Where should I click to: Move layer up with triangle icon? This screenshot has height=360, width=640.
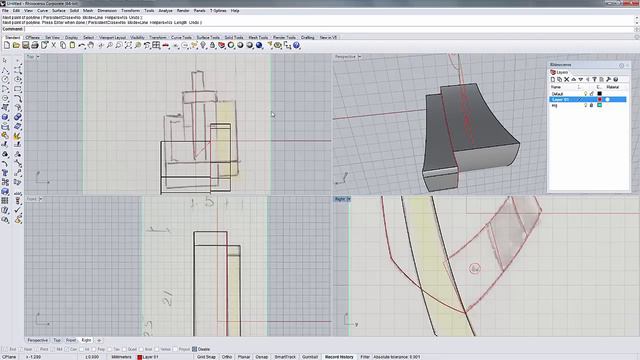(573, 80)
